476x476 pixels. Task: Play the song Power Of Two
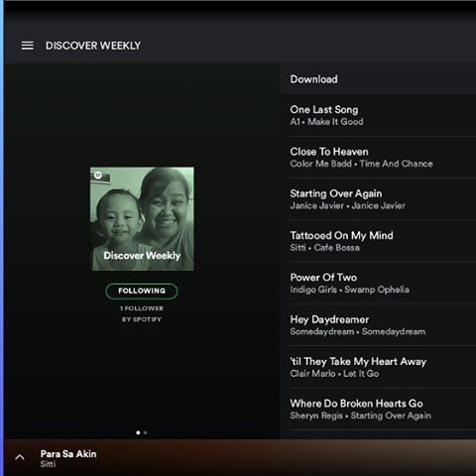pos(378,284)
